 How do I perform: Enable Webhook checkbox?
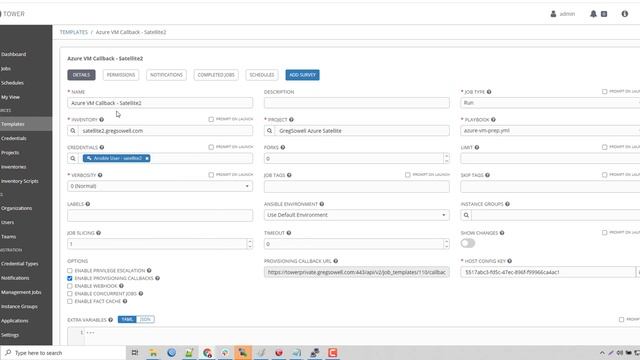[x=70, y=286]
